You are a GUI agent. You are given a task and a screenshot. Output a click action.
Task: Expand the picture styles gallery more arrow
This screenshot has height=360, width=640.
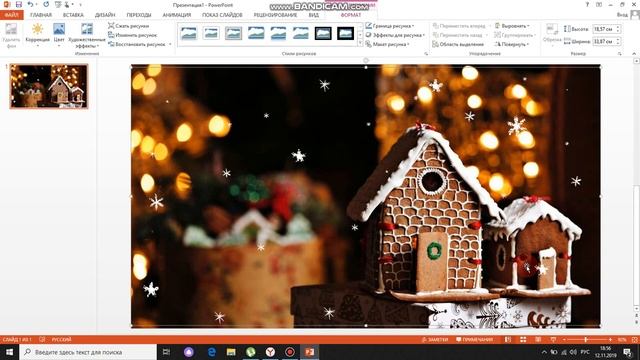click(360, 43)
